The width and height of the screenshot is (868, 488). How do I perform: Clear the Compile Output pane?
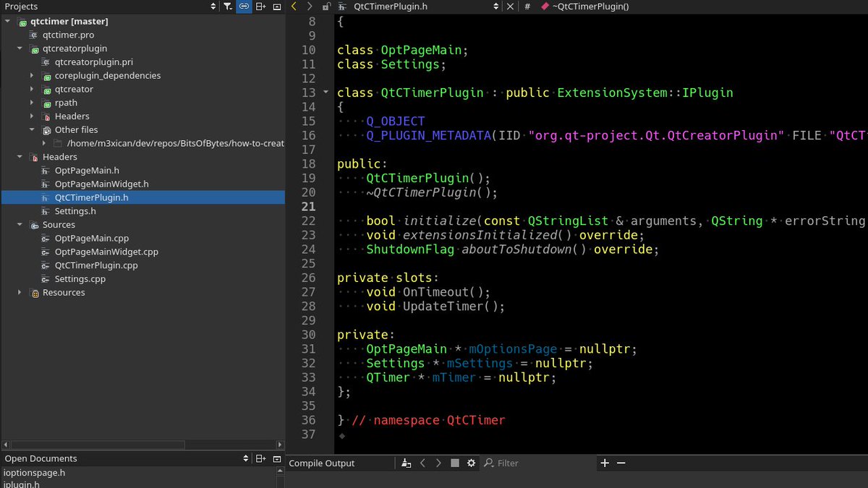[x=407, y=463]
